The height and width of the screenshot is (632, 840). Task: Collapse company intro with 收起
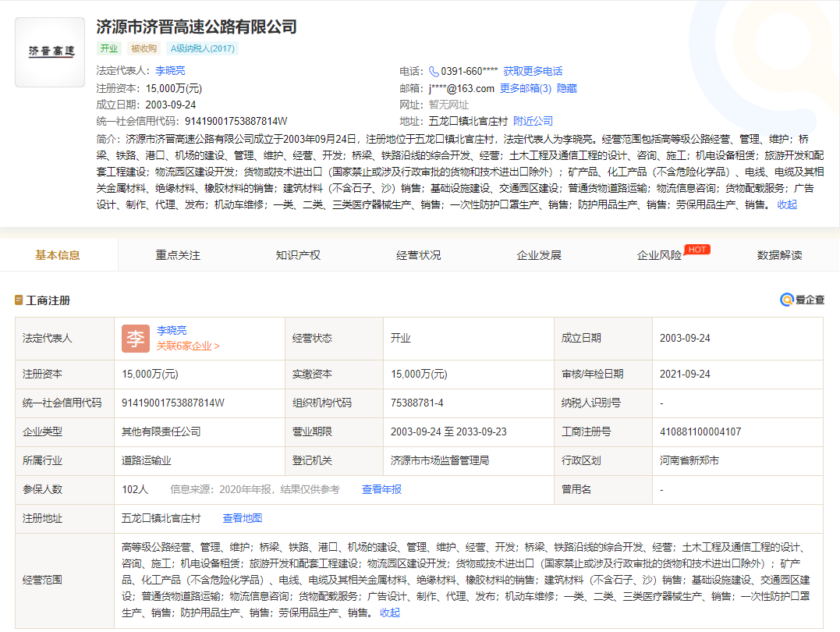(787, 204)
